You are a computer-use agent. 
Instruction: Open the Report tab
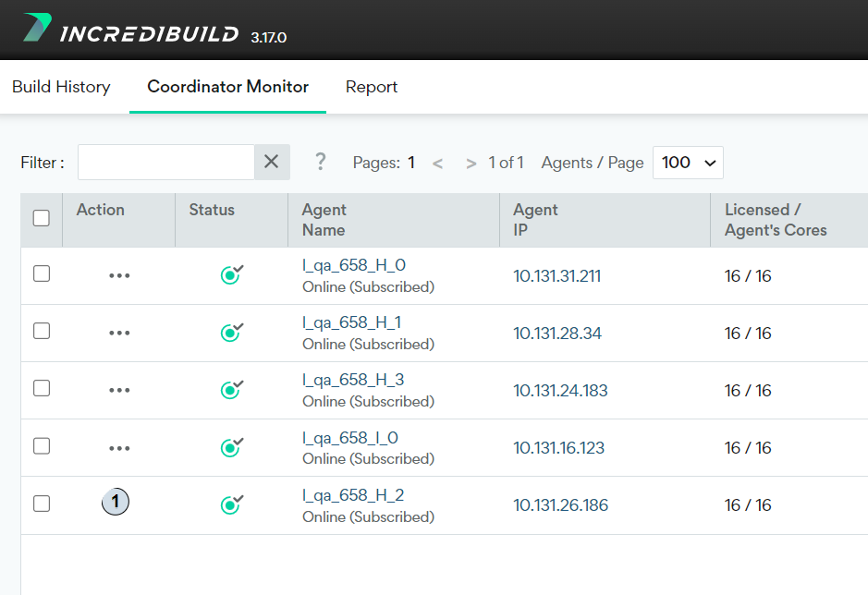pos(371,86)
